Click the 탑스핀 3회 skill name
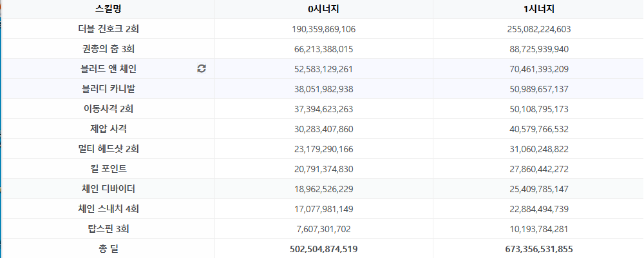644x258 pixels. click(108, 229)
